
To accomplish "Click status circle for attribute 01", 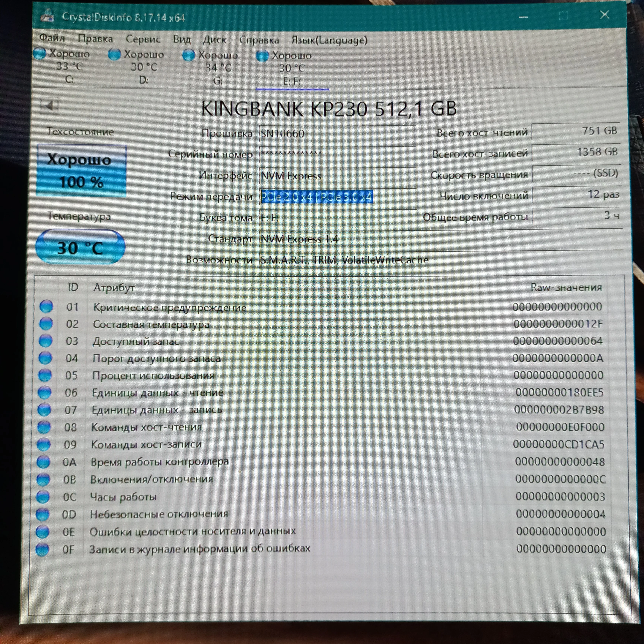I will pos(46,306).
